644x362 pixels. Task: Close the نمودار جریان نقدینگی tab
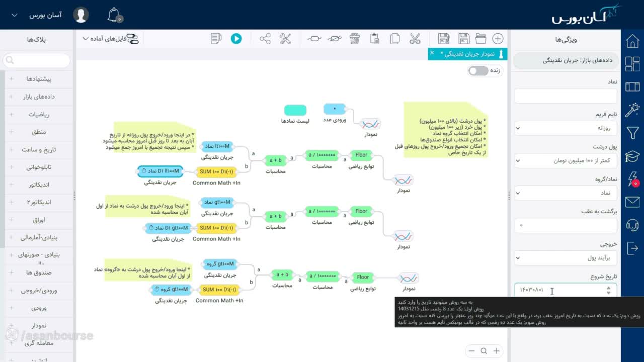tap(432, 53)
